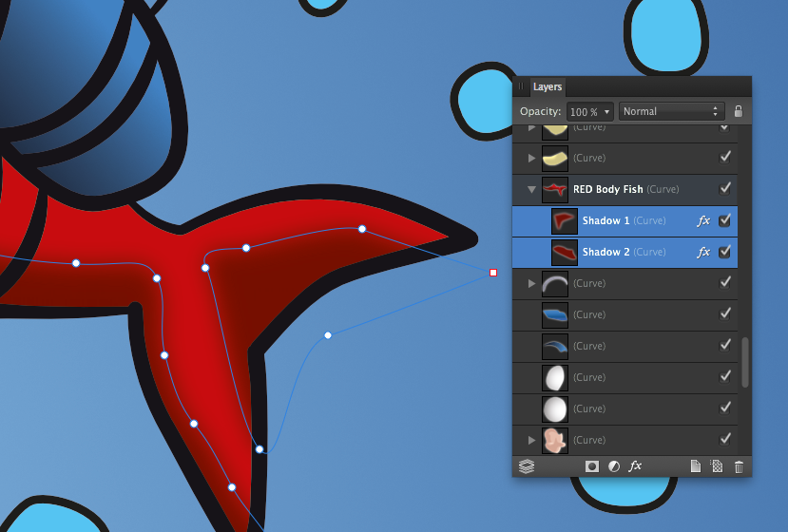Hide the white circle Curve layer
The image size is (788, 532).
pyautogui.click(x=724, y=408)
